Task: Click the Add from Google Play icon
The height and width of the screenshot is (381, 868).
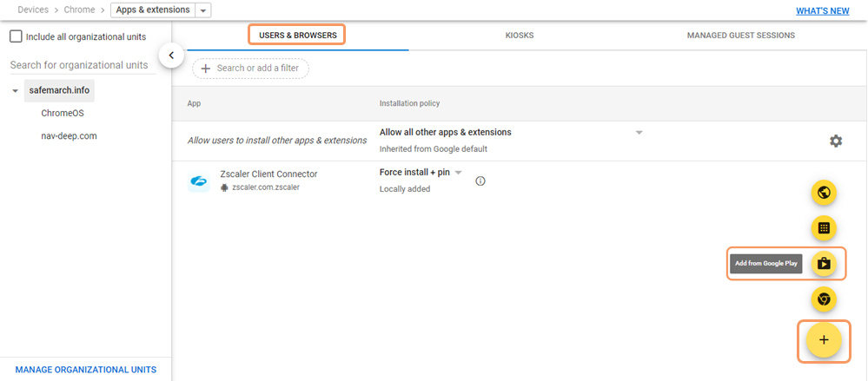Action: [x=824, y=263]
